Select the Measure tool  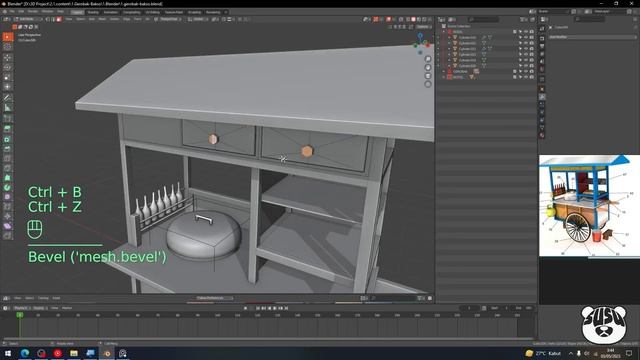8,108
